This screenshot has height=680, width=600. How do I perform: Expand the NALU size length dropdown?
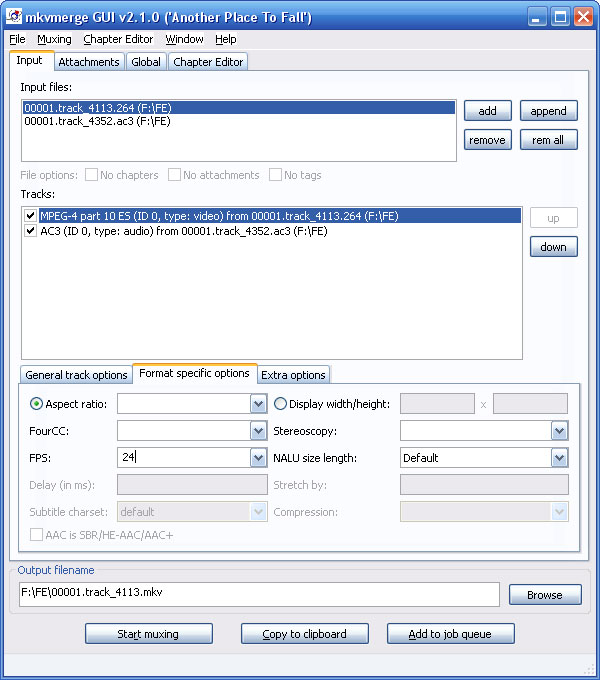click(x=559, y=458)
